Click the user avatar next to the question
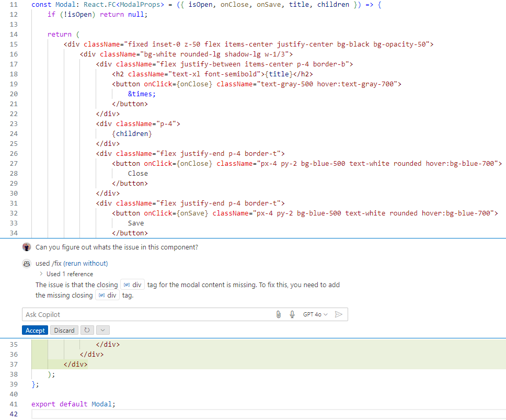506x420 pixels. coord(27,247)
